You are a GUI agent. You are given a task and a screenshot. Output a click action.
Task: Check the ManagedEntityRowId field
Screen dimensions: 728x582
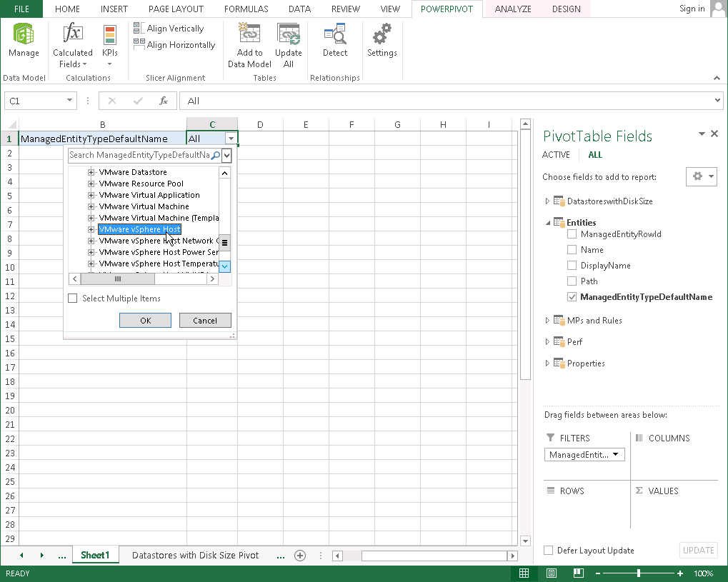[572, 234]
